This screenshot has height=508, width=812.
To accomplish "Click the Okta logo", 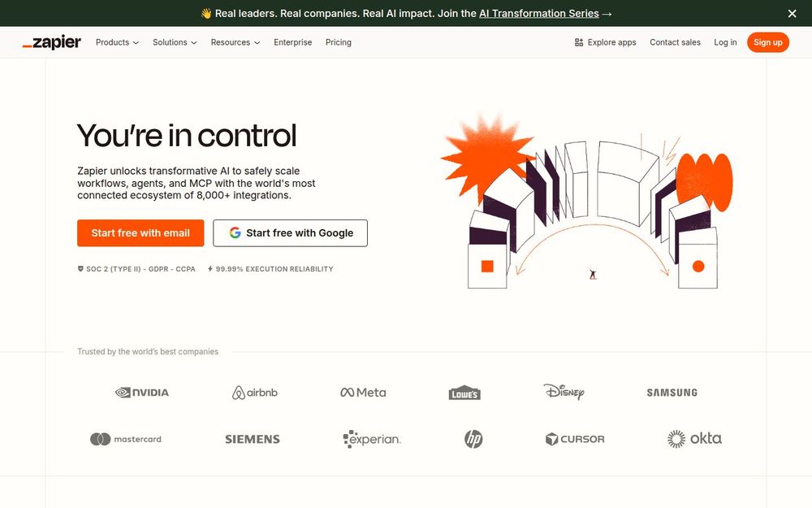I will (x=694, y=438).
